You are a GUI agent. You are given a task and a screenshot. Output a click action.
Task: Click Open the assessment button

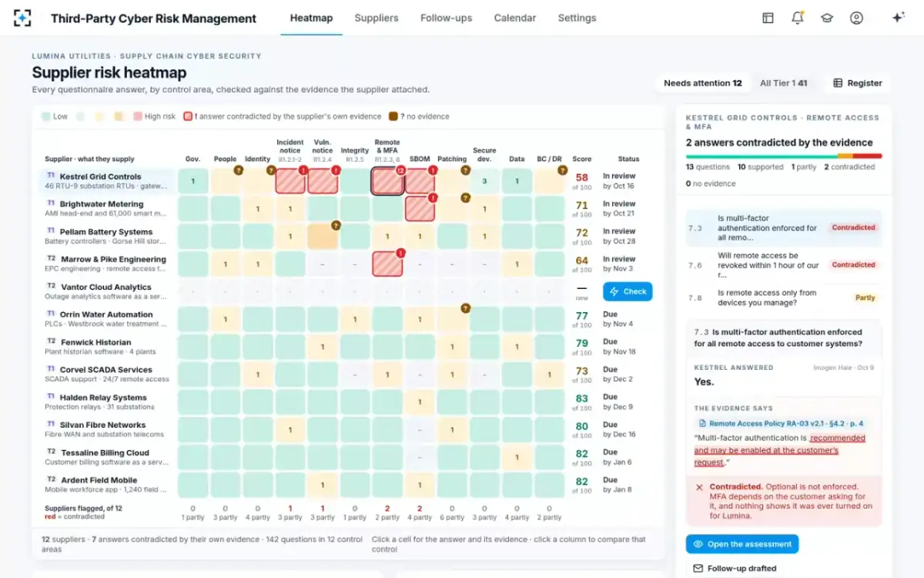(742, 544)
